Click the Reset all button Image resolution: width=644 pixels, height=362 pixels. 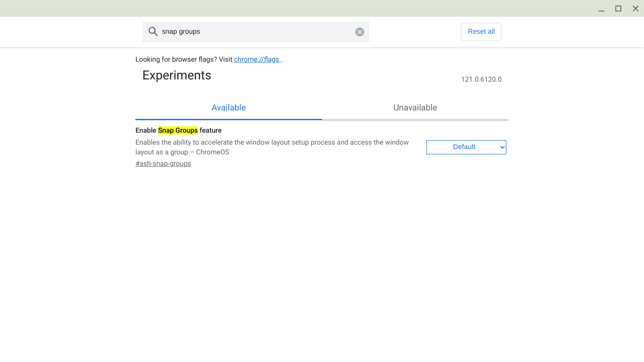tap(481, 31)
